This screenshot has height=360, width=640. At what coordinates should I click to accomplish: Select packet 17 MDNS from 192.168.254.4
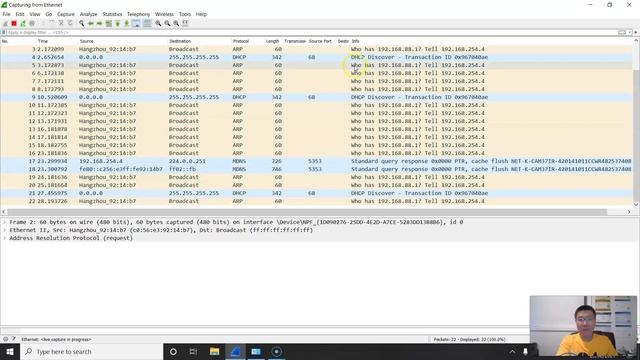click(316, 161)
